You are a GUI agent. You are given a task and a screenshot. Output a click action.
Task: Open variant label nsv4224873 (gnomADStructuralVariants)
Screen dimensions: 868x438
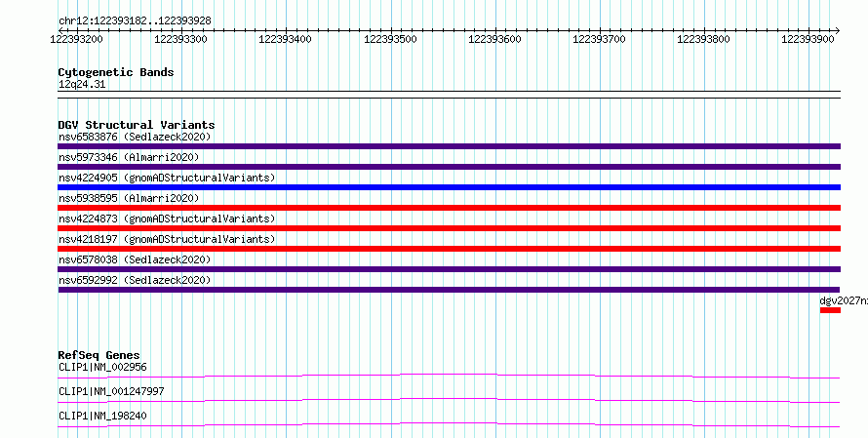[167, 219]
